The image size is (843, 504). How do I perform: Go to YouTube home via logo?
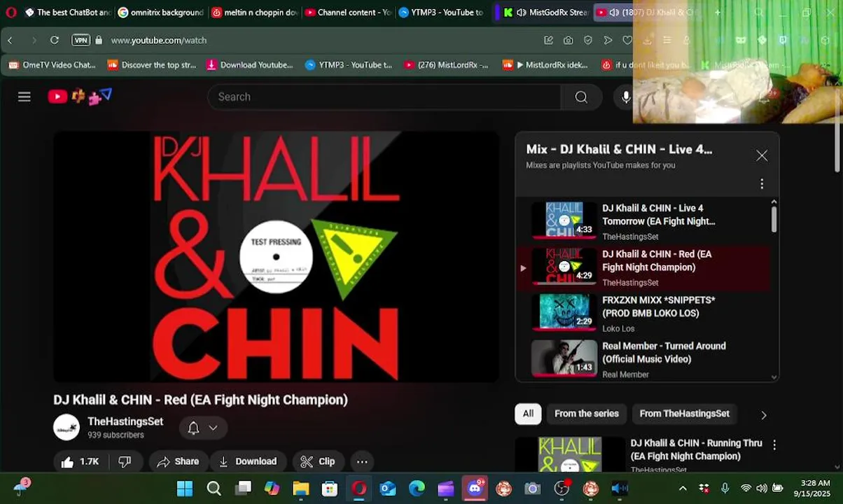pyautogui.click(x=79, y=97)
